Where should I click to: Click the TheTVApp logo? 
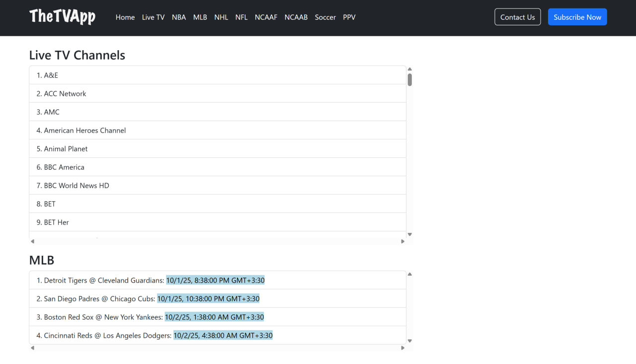62,17
